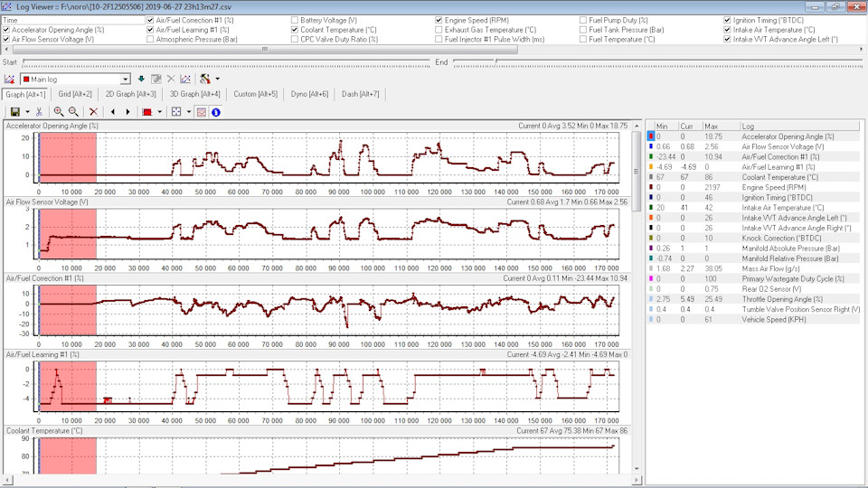Viewport: 868px width, 488px height.
Task: Expand the save icon dropdown arrow
Action: click(27, 112)
